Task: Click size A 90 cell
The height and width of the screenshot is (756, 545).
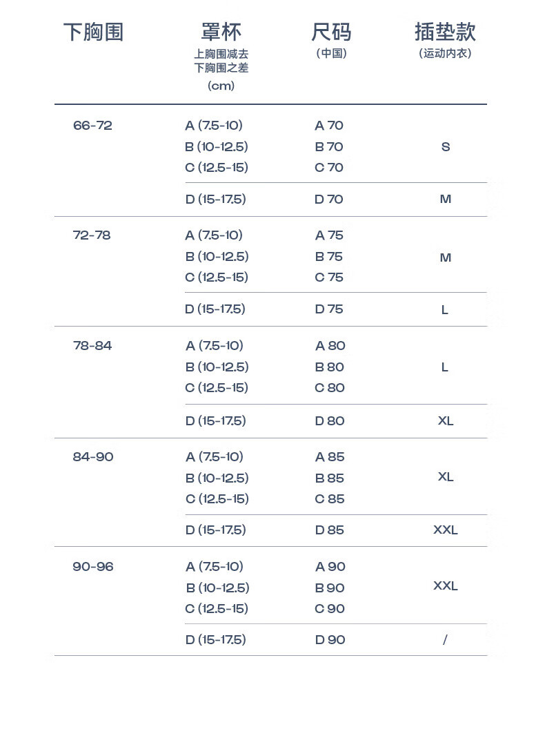Action: tap(330, 567)
